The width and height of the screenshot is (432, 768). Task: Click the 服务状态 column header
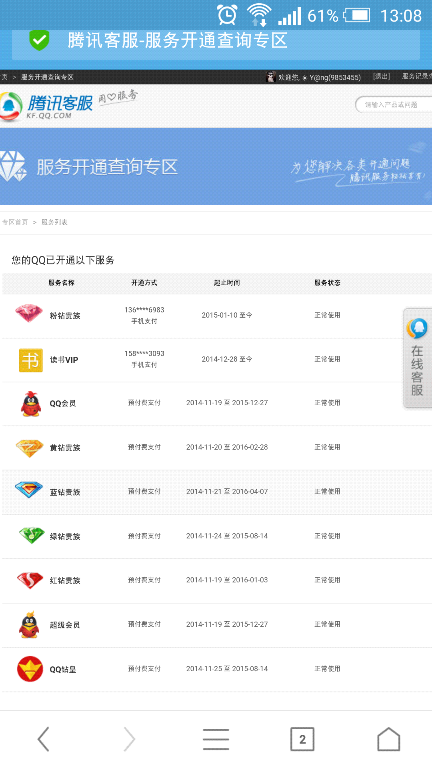pyautogui.click(x=327, y=283)
